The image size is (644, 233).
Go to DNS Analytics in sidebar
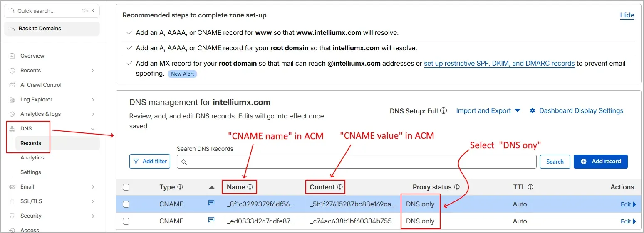click(32, 158)
